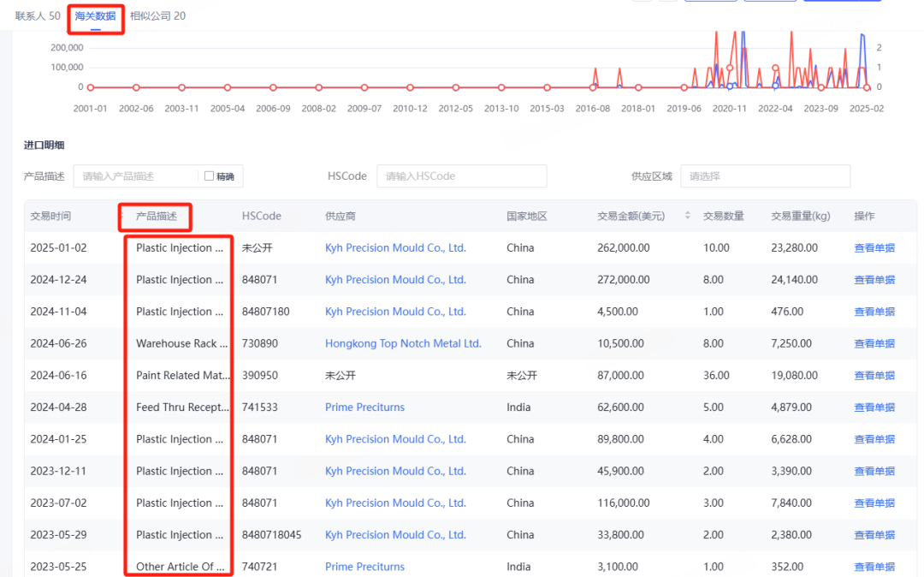The width and height of the screenshot is (924, 577).
Task: Select the Paint Related Mat... description cell
Action: pos(183,375)
